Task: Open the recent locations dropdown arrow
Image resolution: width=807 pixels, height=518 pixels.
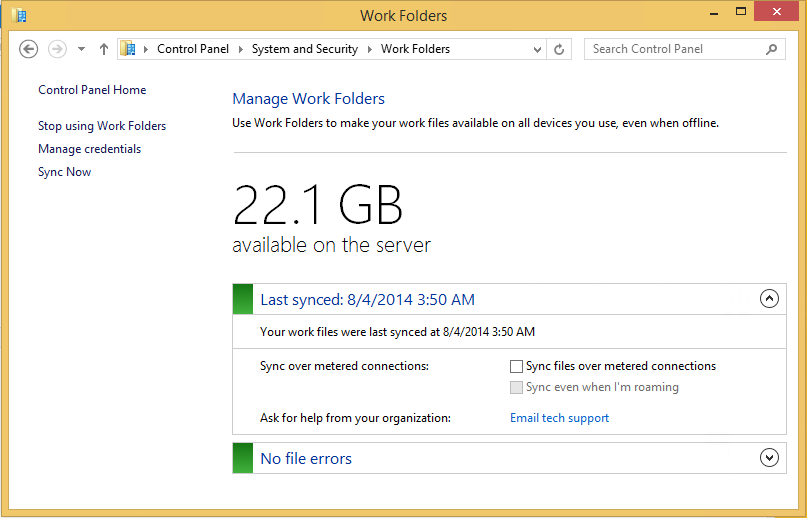Action: [81, 49]
